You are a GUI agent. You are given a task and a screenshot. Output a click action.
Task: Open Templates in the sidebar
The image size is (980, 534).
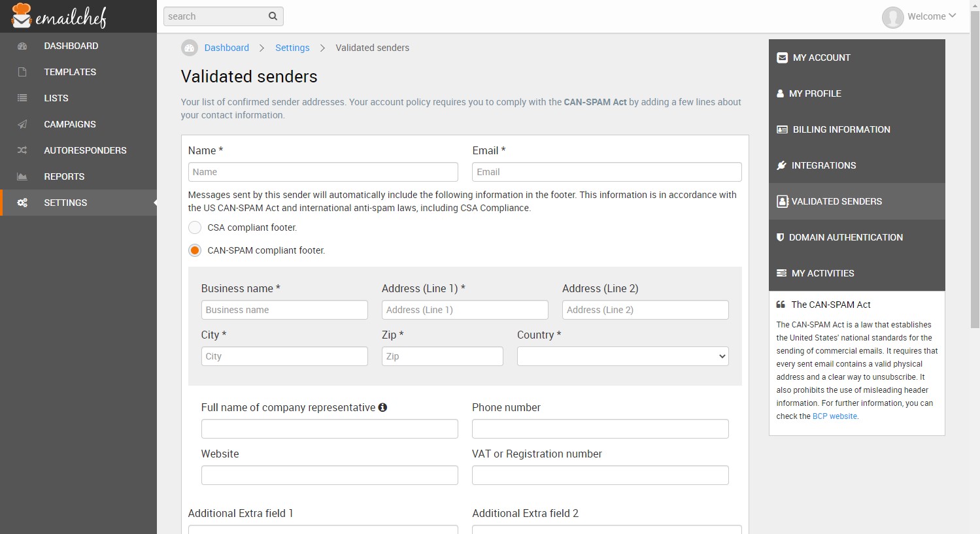click(x=78, y=72)
